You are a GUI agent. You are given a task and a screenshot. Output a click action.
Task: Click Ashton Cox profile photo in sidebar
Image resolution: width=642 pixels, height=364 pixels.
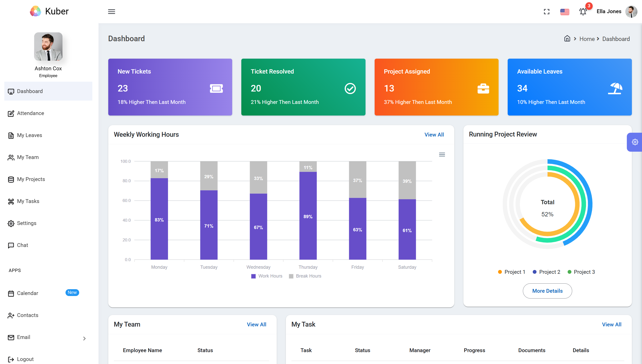(48, 47)
